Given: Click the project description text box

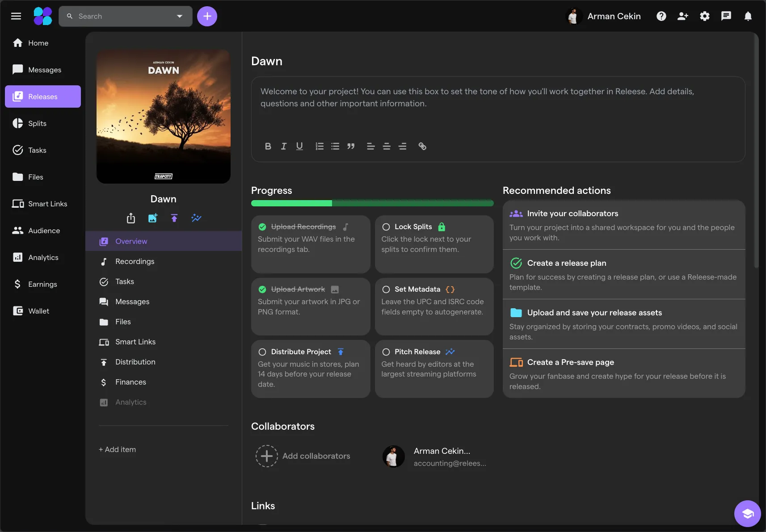Looking at the screenshot, I should click(x=498, y=119).
